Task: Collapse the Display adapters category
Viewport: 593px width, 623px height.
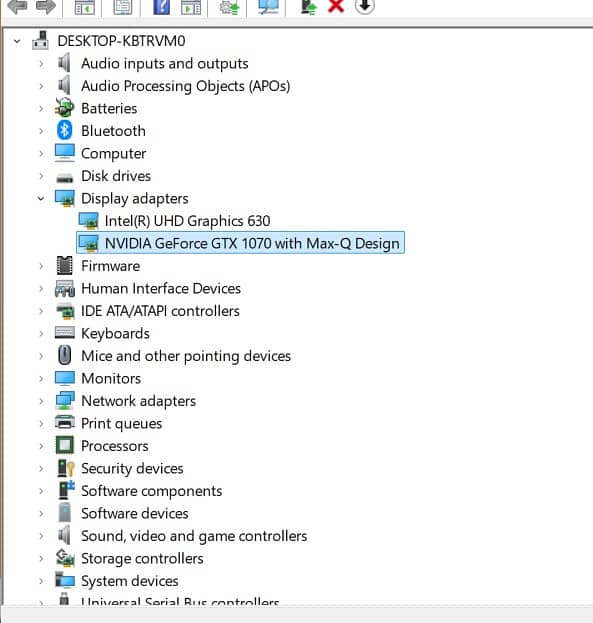Action: point(41,198)
